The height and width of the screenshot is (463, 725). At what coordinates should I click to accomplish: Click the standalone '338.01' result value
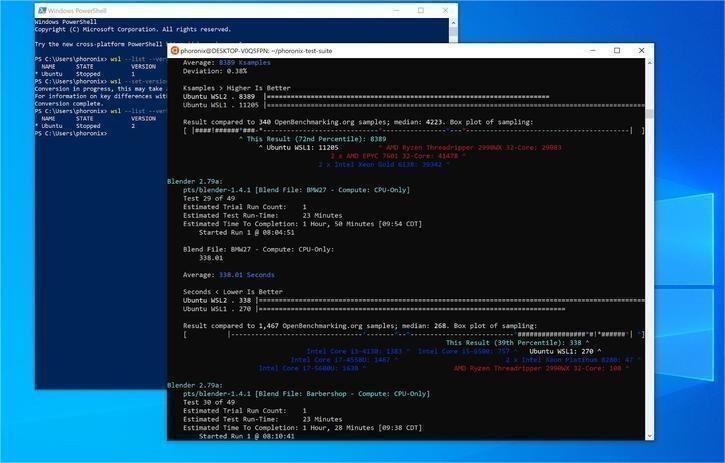[211, 258]
